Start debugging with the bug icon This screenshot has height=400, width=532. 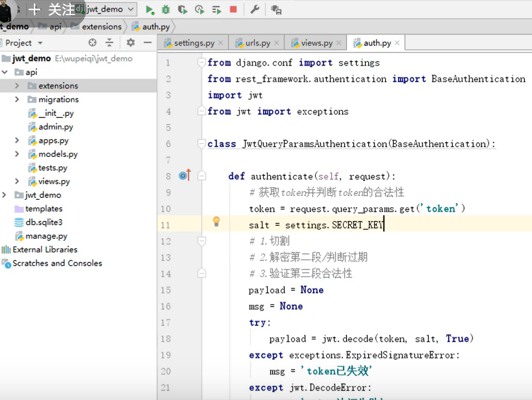tap(166, 9)
